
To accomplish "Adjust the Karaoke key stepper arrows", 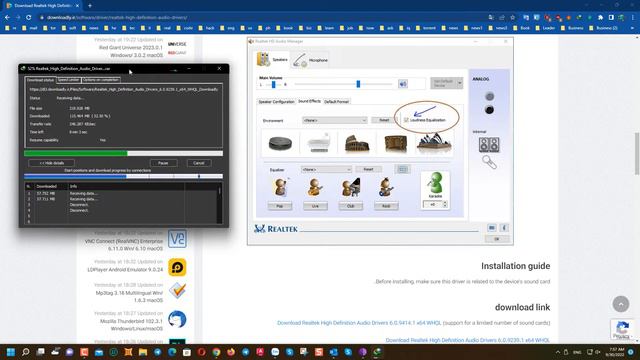I will (445, 204).
